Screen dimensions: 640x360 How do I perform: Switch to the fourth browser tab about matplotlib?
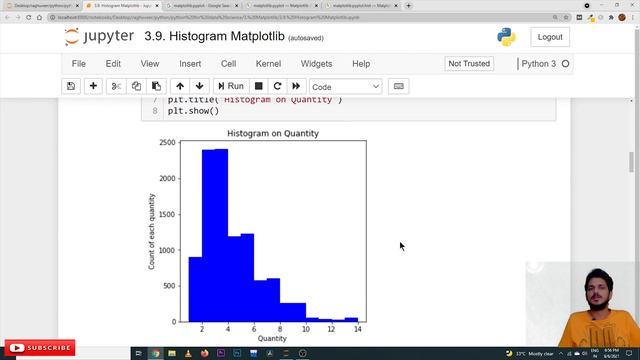[282, 6]
